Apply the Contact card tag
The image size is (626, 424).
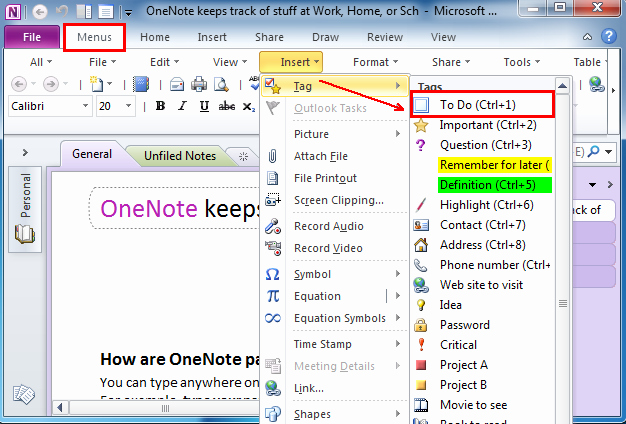coord(482,225)
